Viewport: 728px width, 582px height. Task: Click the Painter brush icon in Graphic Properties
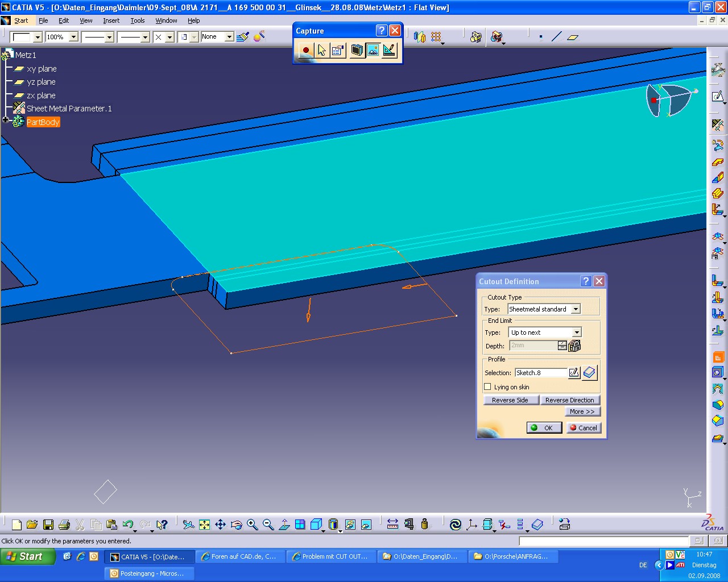tap(243, 37)
